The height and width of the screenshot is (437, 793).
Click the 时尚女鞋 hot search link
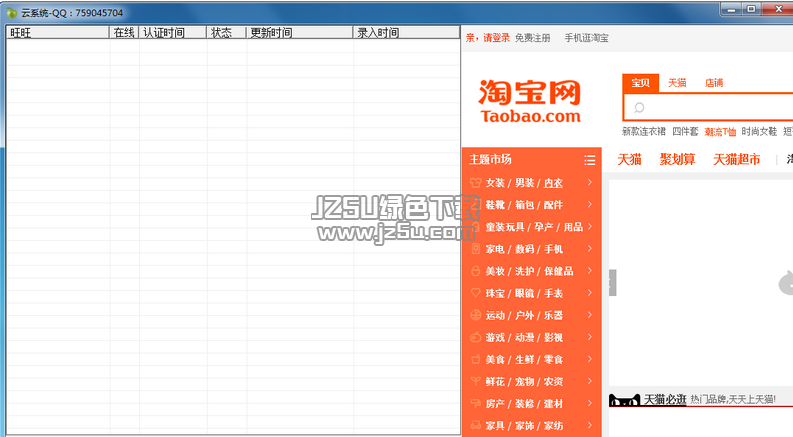[x=759, y=132]
